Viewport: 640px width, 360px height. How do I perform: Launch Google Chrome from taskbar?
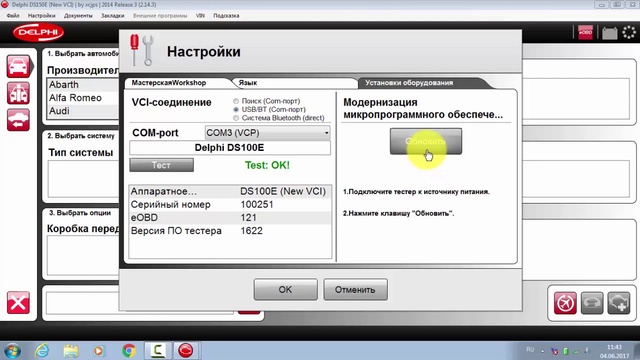[129, 351]
